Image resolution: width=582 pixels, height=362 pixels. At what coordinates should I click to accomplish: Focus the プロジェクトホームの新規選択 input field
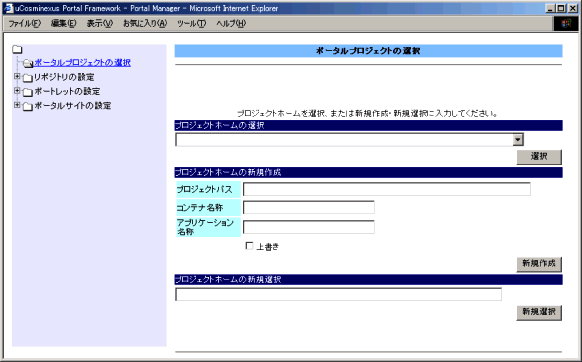(339, 294)
